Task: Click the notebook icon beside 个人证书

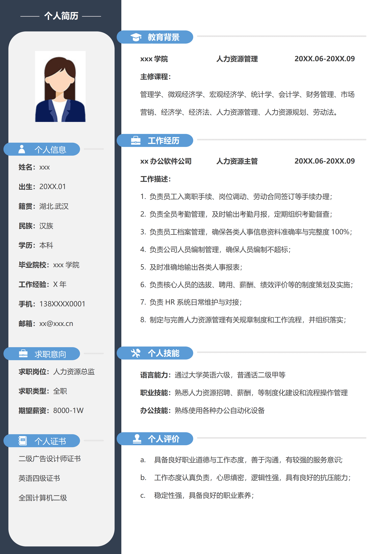Action: [x=23, y=440]
